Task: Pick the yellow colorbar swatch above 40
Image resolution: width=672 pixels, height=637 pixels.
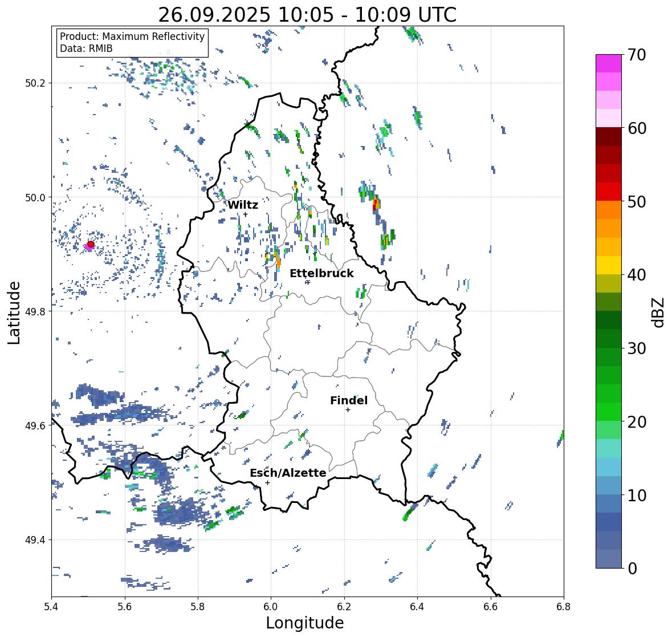Action: click(x=609, y=265)
